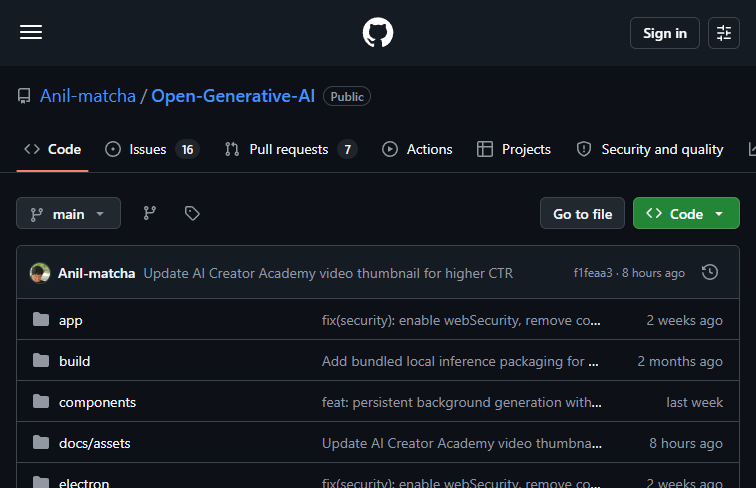View branches via branch icon
Viewport: 756px width, 488px height.
[x=149, y=213]
